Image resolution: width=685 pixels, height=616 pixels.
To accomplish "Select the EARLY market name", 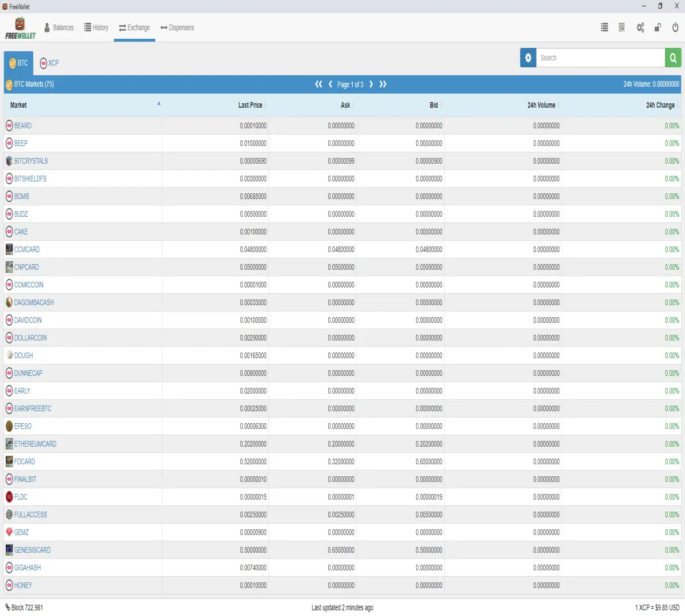I will tap(22, 391).
